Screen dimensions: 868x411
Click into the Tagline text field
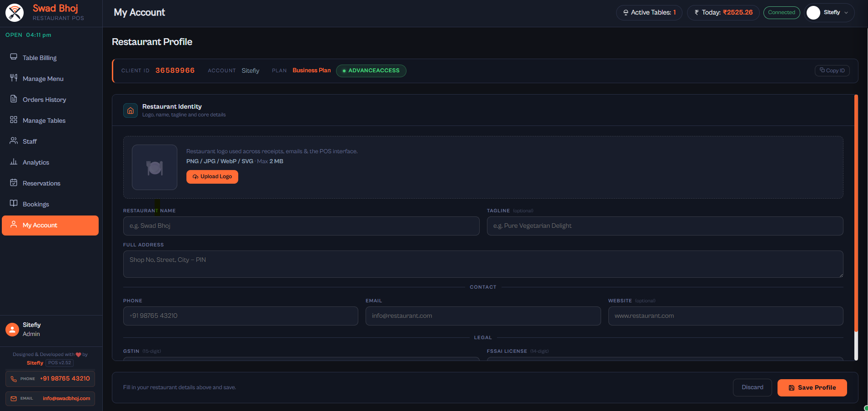[665, 226]
